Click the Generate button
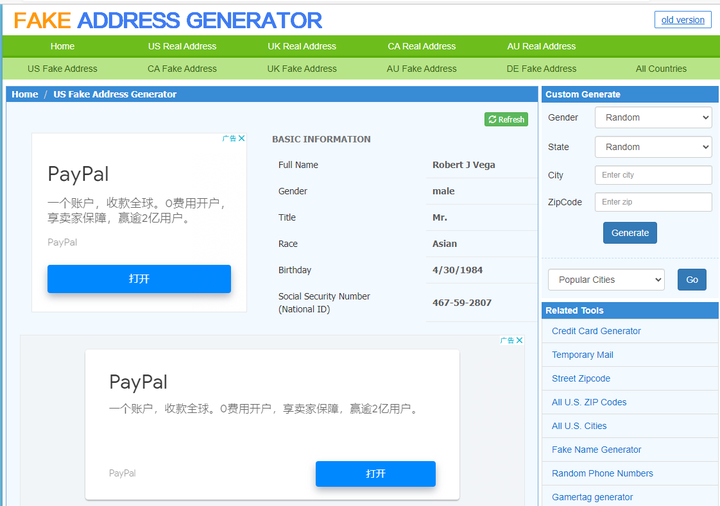 630,233
